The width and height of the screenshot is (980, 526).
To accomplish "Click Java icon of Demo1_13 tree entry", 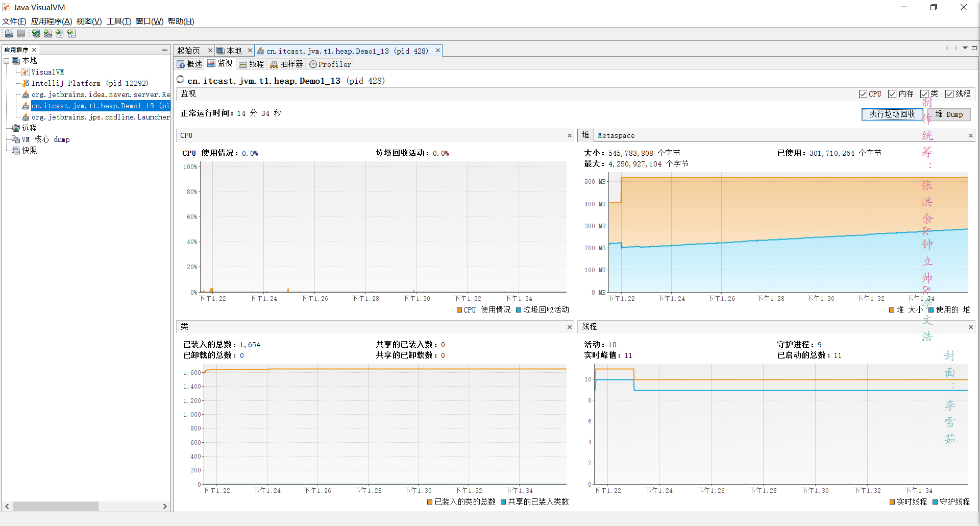I will point(26,106).
